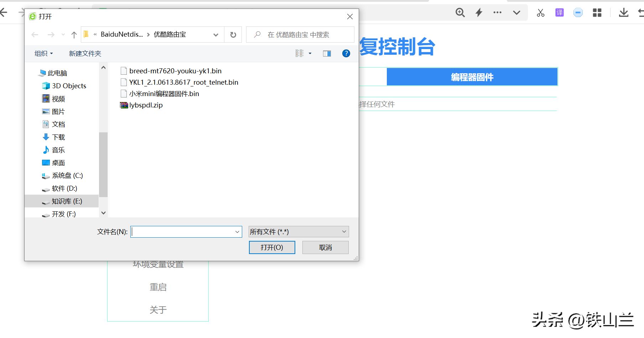Open recent locations dropdown arrow
The width and height of the screenshot is (644, 338).
(63, 35)
